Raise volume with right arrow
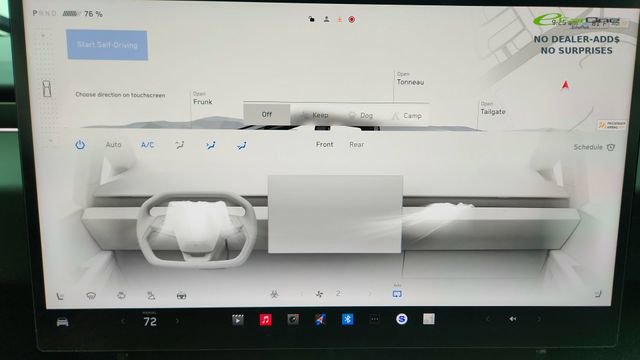The image size is (640, 360). [539, 319]
